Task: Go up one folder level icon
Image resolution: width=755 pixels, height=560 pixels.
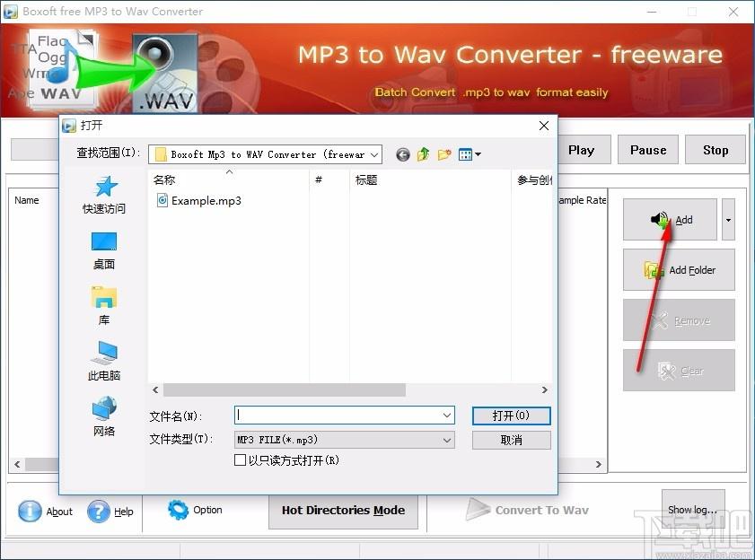Action: [423, 154]
